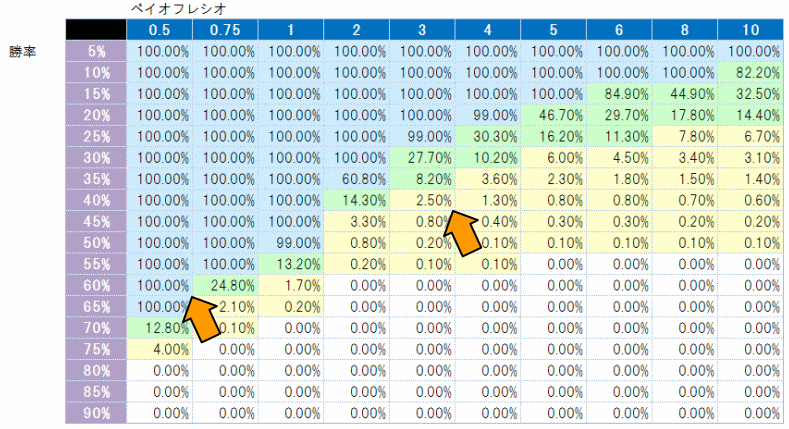
Task: Select the 50% row header
Action: coord(96,242)
